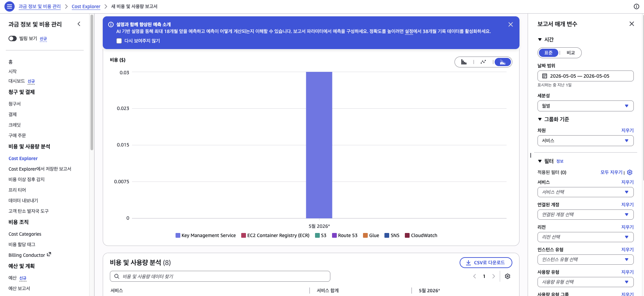Open the dimension Service dropdown
The width and height of the screenshot is (644, 296).
[585, 141]
